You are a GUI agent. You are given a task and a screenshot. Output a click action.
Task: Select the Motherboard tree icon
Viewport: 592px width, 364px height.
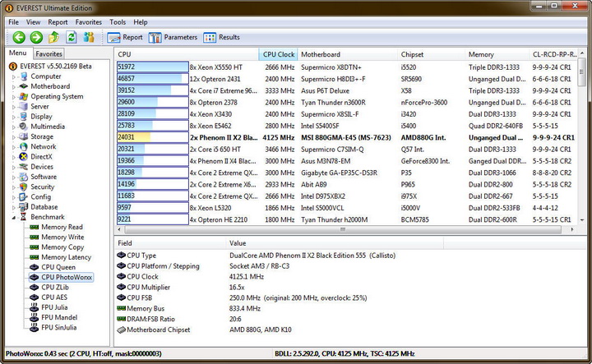(x=24, y=86)
